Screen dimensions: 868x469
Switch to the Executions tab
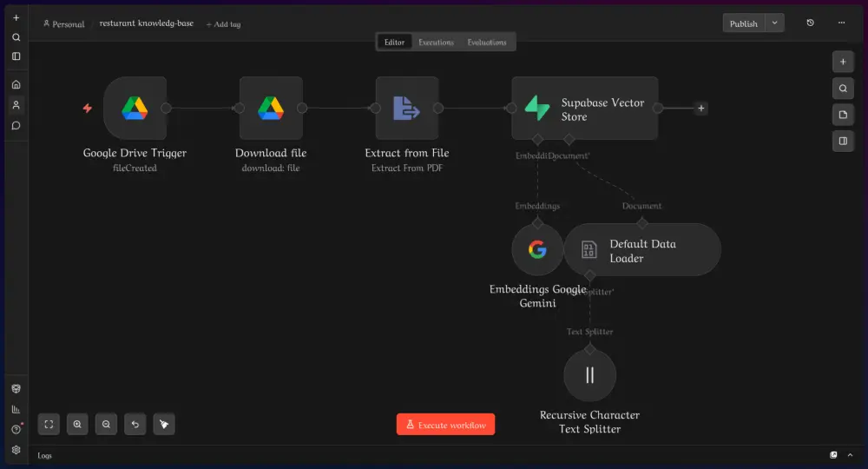(437, 42)
